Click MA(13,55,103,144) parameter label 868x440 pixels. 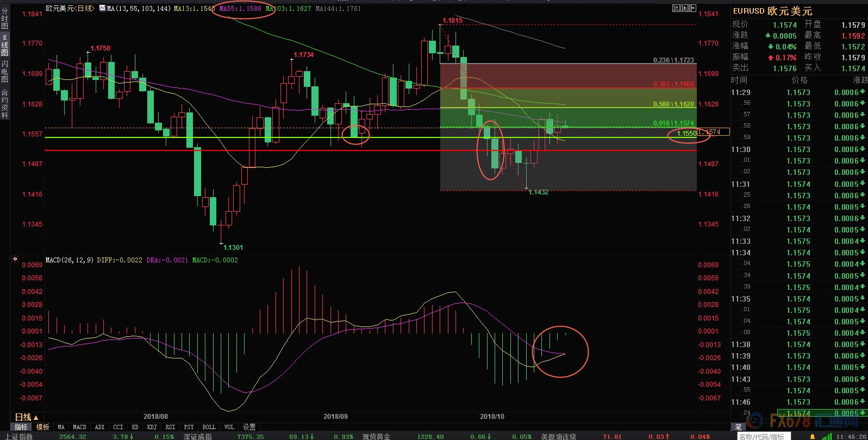139,8
